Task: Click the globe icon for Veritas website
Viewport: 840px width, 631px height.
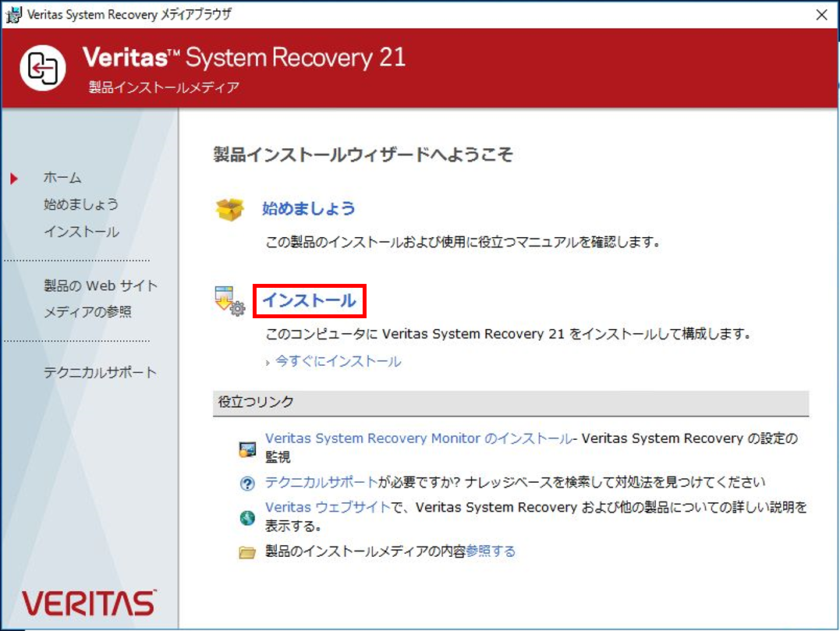Action: coord(247,517)
